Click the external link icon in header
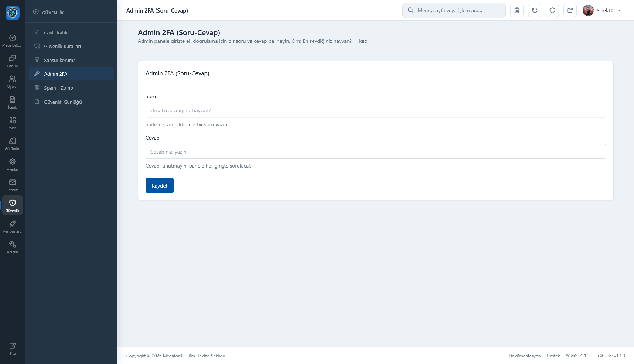The image size is (634, 364). pyautogui.click(x=570, y=10)
